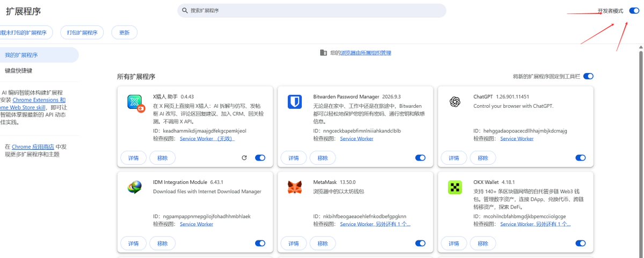The image size is (644, 258).
Task: Remove the OKX Wallet extension
Action: pyautogui.click(x=483, y=243)
